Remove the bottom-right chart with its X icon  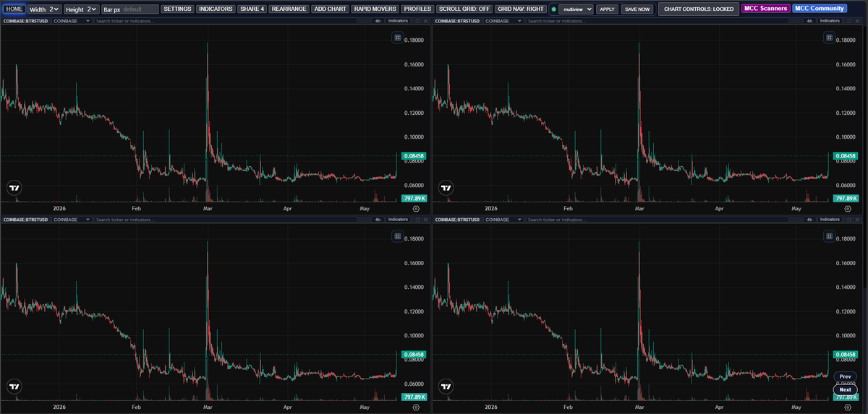(857, 219)
